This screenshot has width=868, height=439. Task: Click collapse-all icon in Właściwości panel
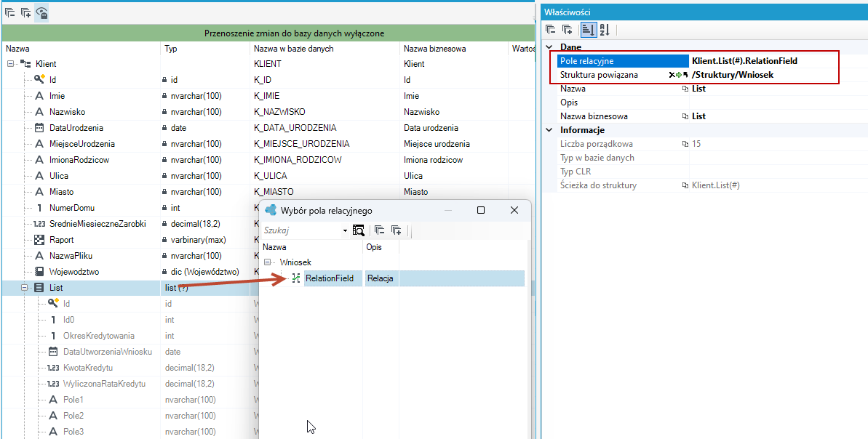550,29
